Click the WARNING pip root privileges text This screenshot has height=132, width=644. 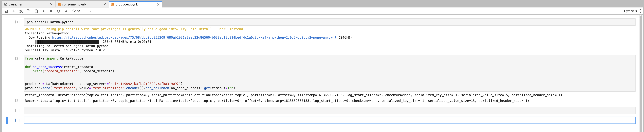pos(134,29)
